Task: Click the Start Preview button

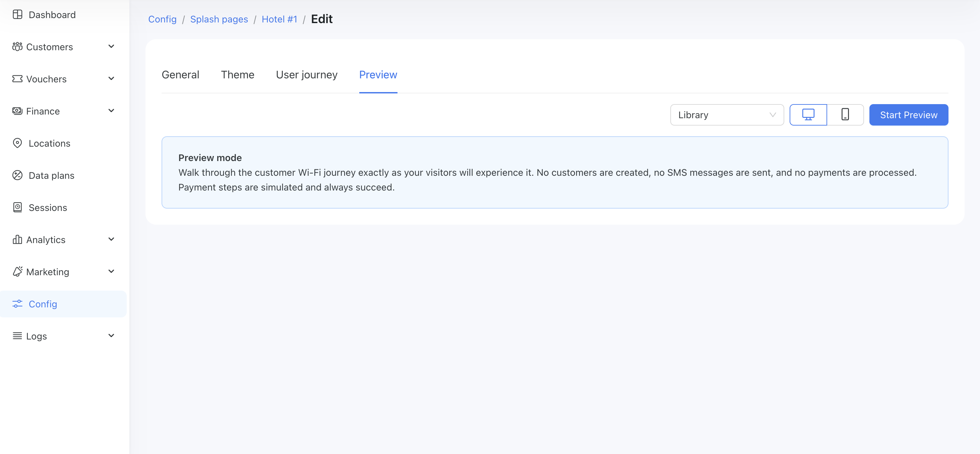Action: 909,115
